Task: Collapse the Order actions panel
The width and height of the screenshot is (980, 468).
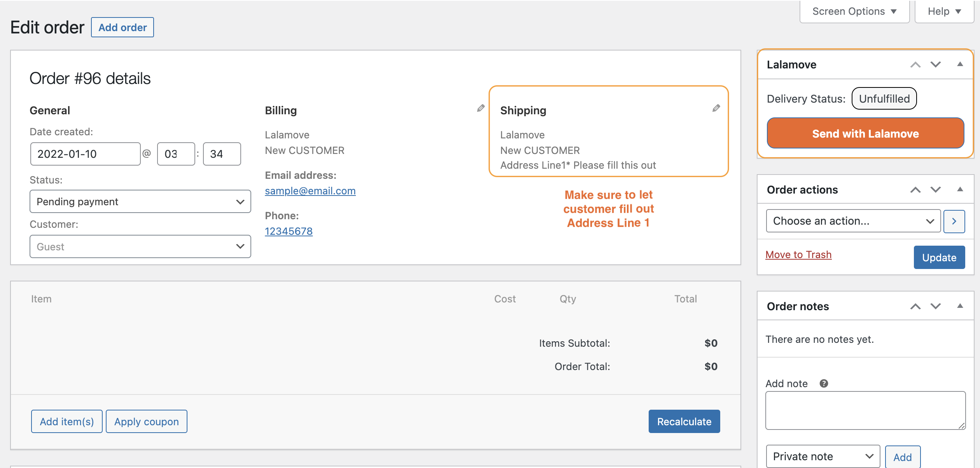Action: pos(959,189)
